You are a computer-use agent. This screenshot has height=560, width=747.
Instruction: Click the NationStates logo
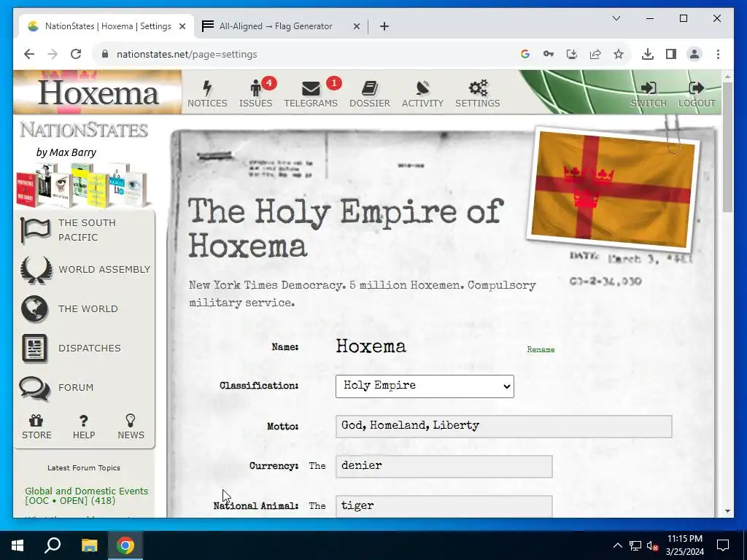coord(84,130)
